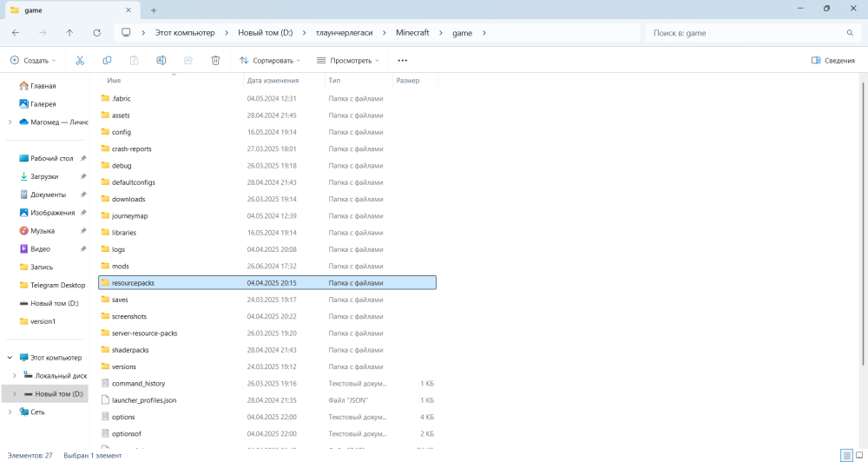Click the Copy icon in toolbar

(107, 61)
